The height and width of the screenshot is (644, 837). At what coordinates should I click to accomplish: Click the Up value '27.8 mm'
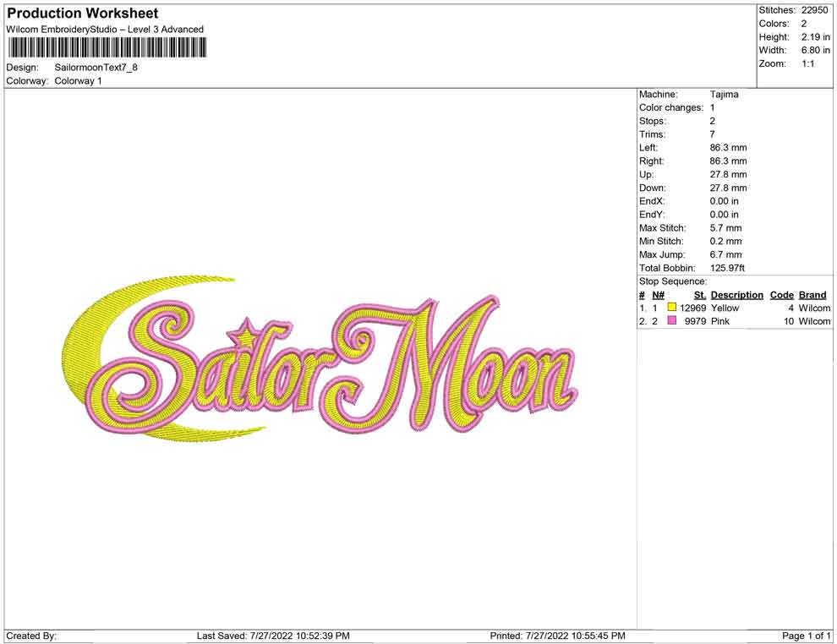729,174
